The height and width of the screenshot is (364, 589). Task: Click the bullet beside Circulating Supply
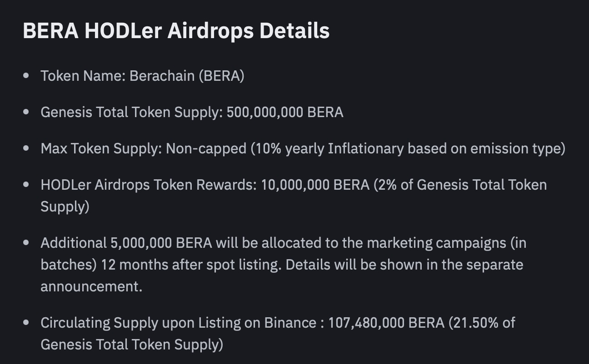(26, 323)
